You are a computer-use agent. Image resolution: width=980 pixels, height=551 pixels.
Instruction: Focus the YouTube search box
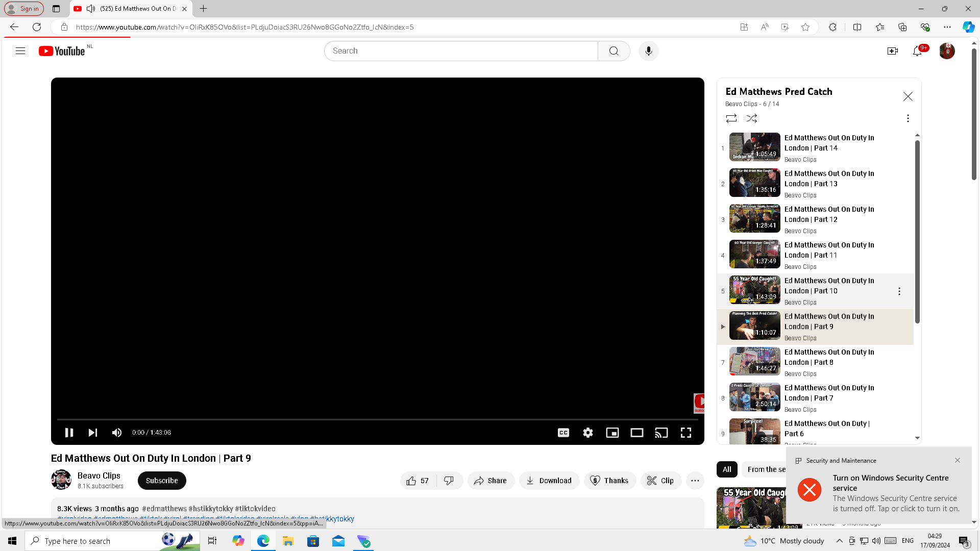tap(461, 51)
